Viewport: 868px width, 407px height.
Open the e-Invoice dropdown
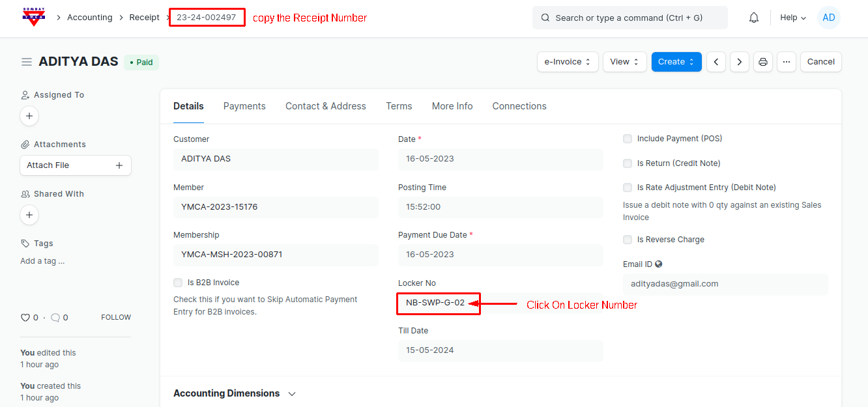[568, 62]
